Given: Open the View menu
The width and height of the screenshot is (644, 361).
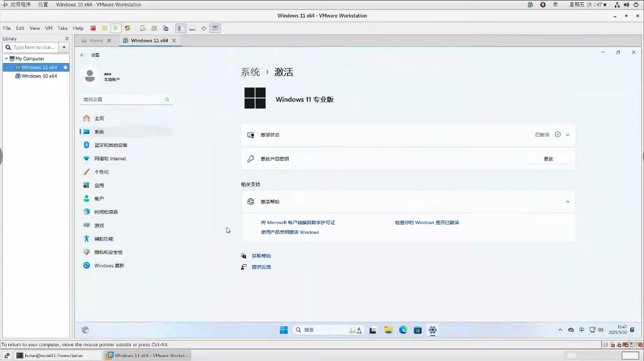Looking at the screenshot, I should tap(34, 28).
